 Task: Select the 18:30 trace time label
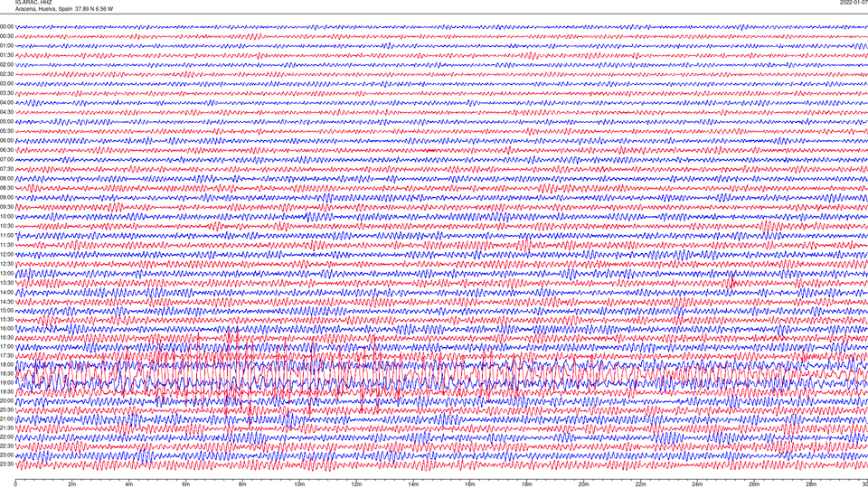coord(7,373)
